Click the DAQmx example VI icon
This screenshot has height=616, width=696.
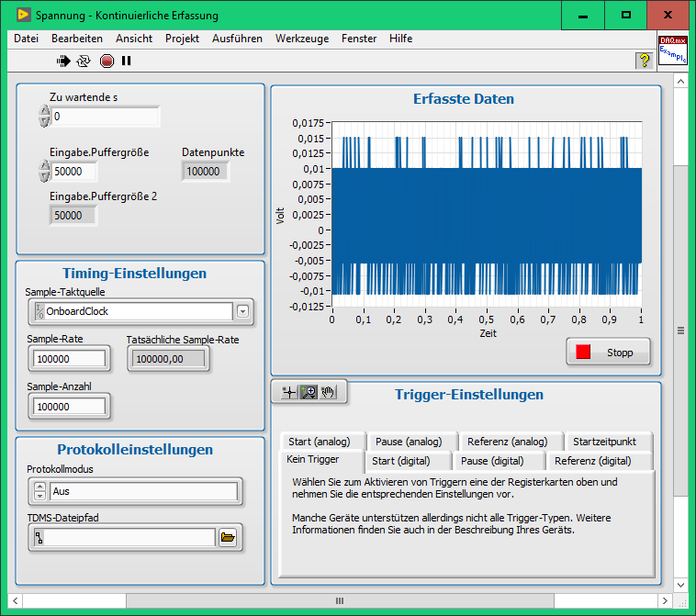click(672, 50)
